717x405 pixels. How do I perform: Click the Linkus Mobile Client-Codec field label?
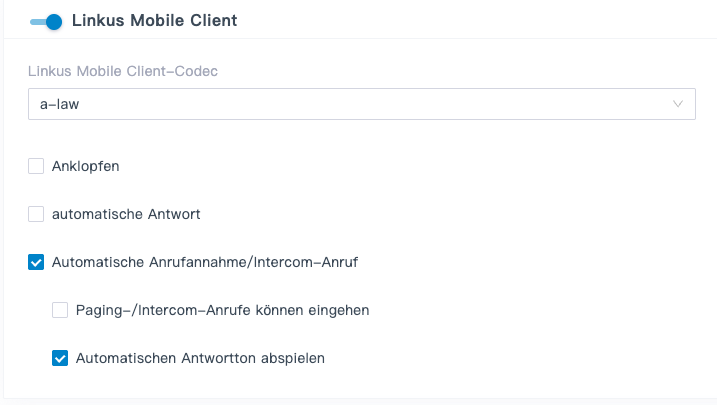(123, 71)
